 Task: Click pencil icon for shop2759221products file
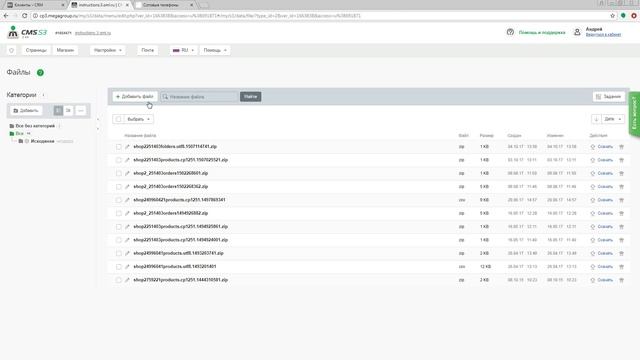click(x=127, y=280)
